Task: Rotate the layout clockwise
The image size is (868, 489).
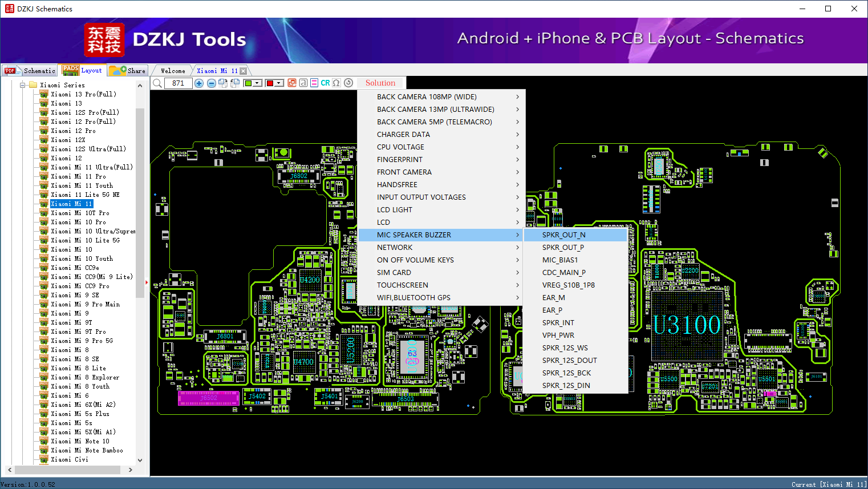Action: (223, 83)
